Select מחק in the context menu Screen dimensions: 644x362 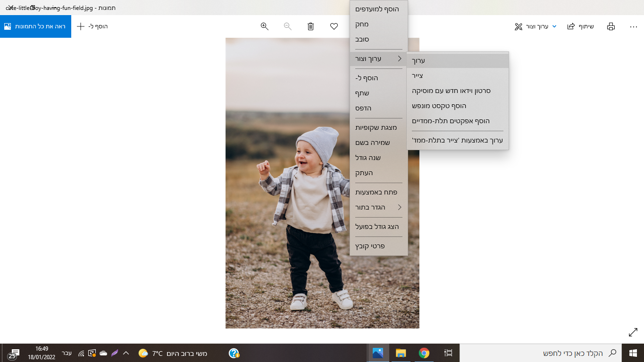tap(379, 25)
